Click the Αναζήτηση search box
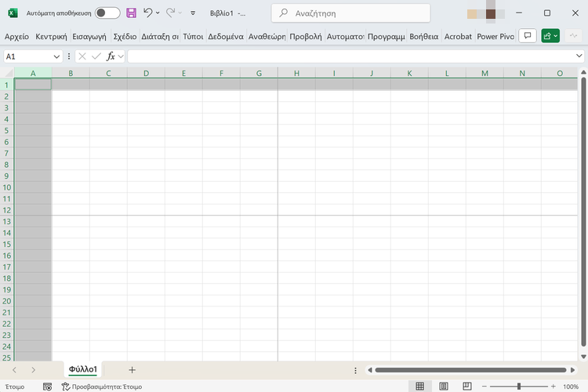Image resolution: width=588 pixels, height=392 pixels. 350,13
